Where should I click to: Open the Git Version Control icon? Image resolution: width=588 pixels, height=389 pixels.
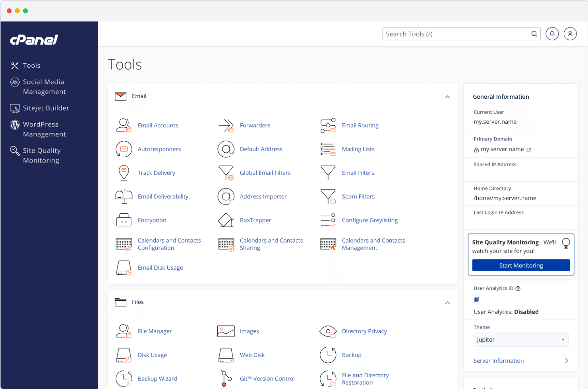coord(226,378)
